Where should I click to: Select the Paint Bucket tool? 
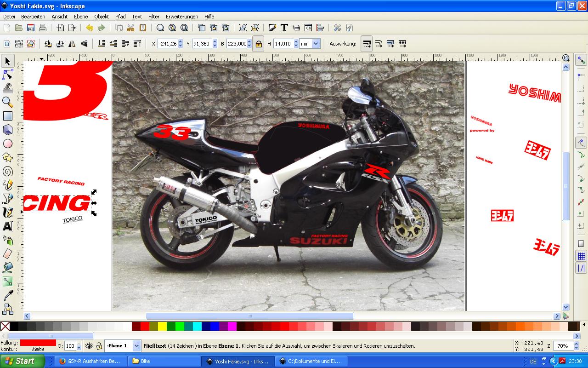pos(7,268)
